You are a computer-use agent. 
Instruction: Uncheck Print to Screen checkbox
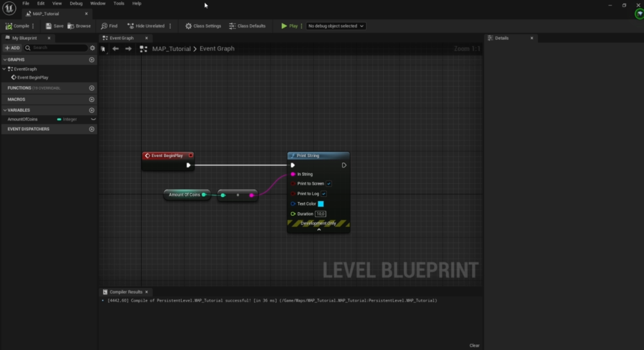(x=329, y=184)
